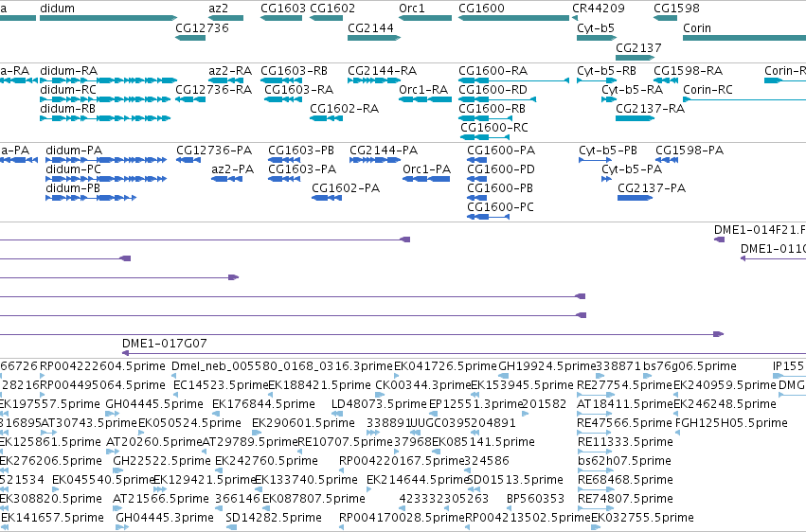Click the CG12736 gene feature
This screenshot has height=532, width=806.
(190, 38)
